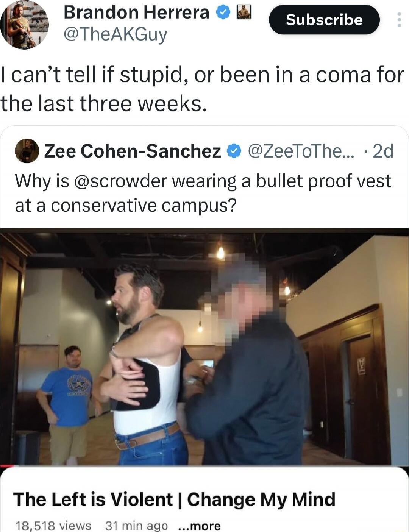
Task: Open the 2d timestamp on quoted tweet
Action: [383, 151]
